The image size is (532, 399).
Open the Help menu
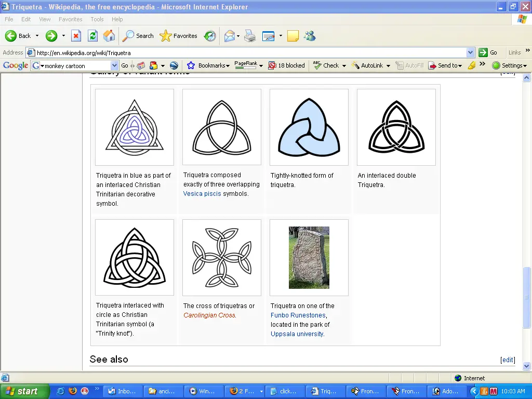click(x=117, y=19)
